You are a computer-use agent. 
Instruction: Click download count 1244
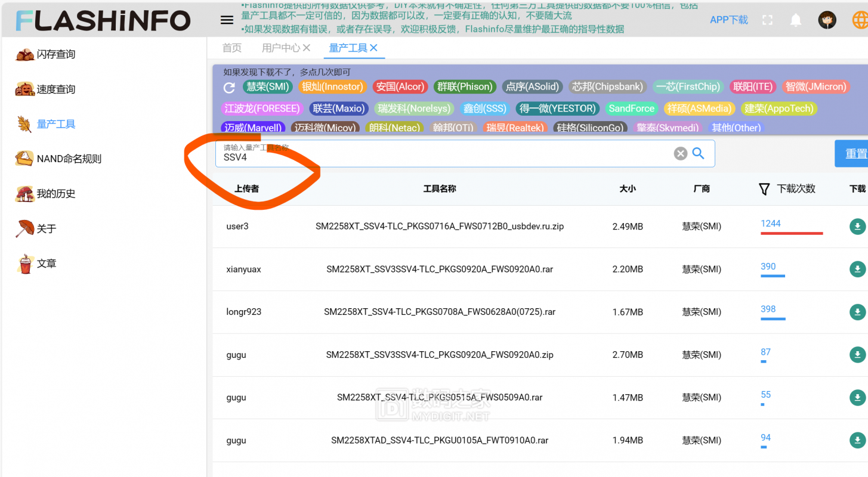[x=771, y=224]
